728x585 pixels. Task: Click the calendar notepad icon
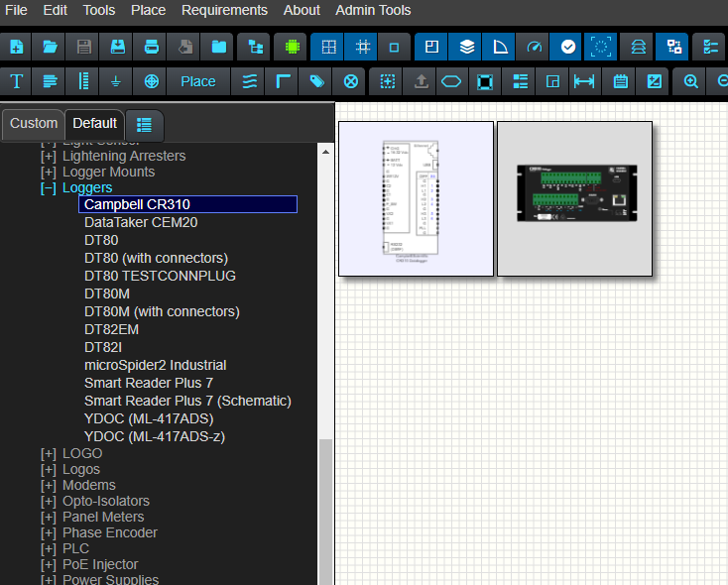(620, 81)
